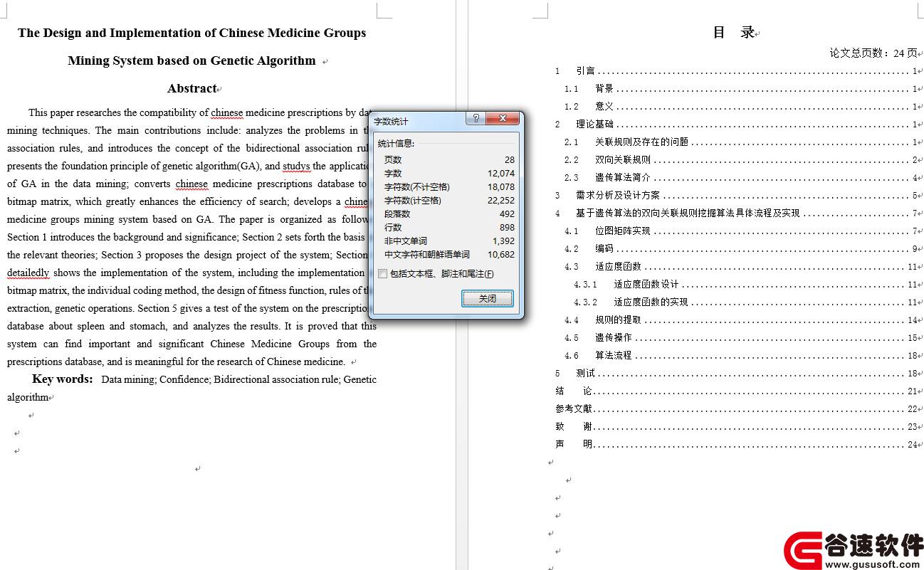Click contents entry 4 基于遗传算法的双向关联规则挖掘算法
The image size is (924, 570).
coord(737,213)
